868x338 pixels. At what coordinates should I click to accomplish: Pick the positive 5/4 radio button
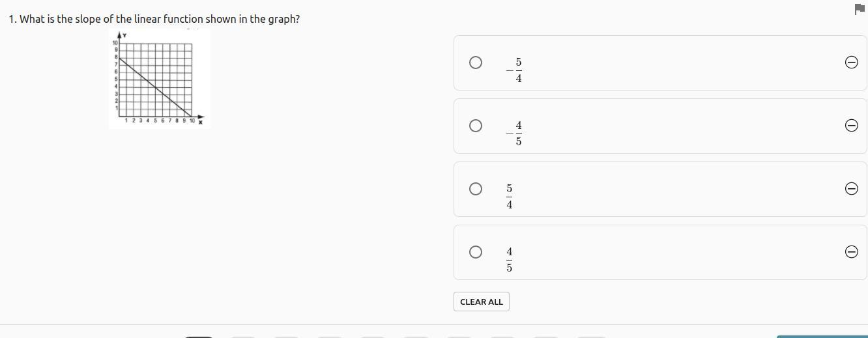(x=476, y=189)
